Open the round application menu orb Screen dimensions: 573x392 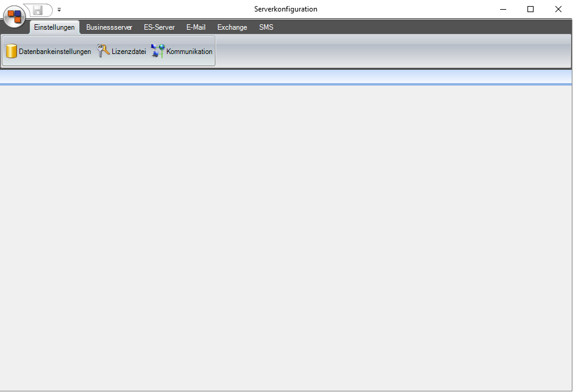[x=15, y=16]
